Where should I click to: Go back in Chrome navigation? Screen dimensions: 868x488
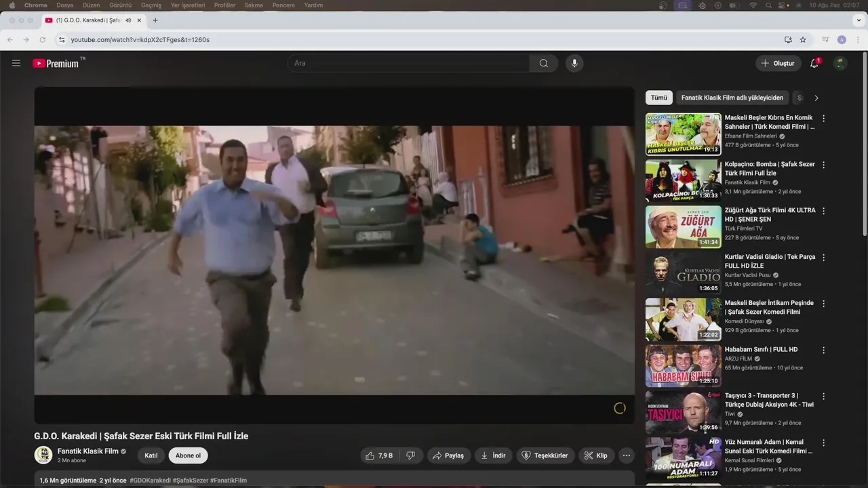point(10,40)
